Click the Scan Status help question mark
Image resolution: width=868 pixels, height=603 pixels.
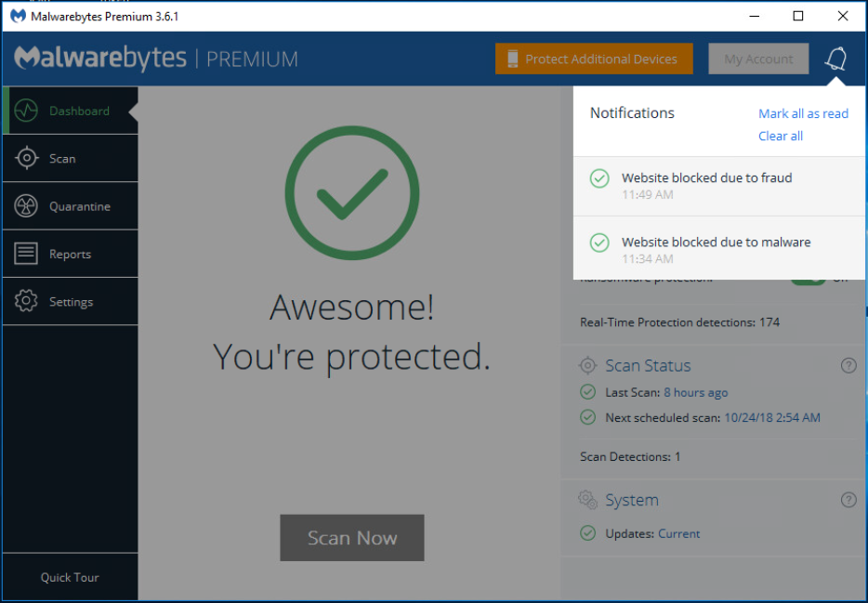[848, 365]
